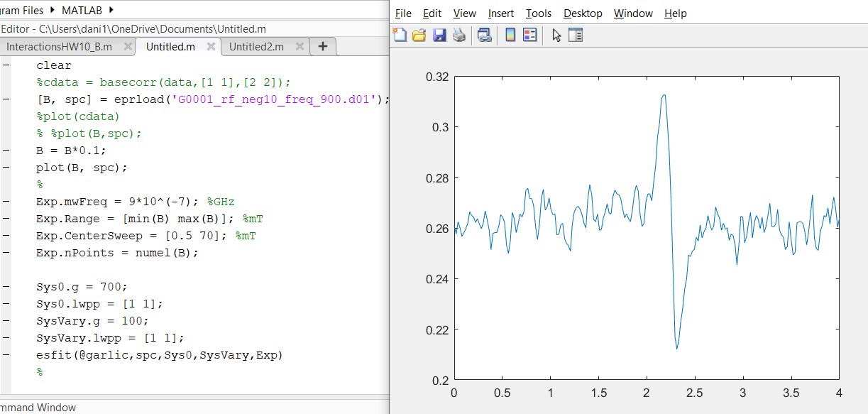Click the x-axis tick label 4
The width and height of the screenshot is (868, 414).
coord(839,393)
